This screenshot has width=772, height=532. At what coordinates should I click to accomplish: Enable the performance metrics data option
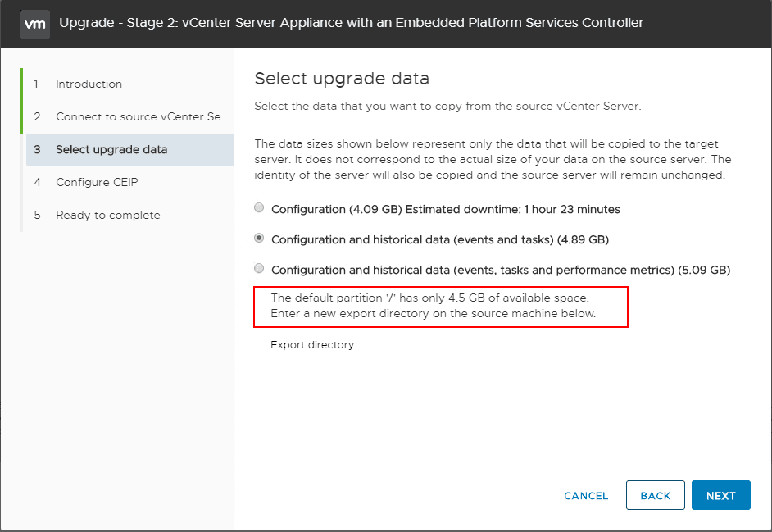click(259, 268)
